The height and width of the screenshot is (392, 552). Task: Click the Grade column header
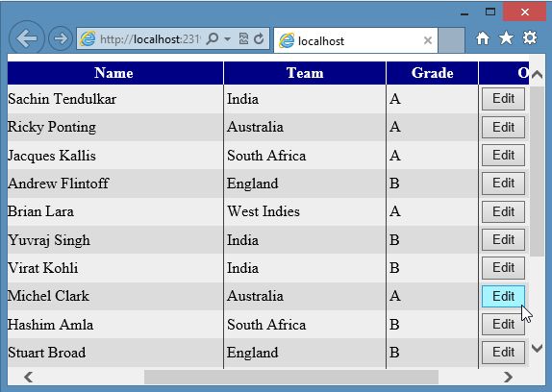pyautogui.click(x=433, y=73)
